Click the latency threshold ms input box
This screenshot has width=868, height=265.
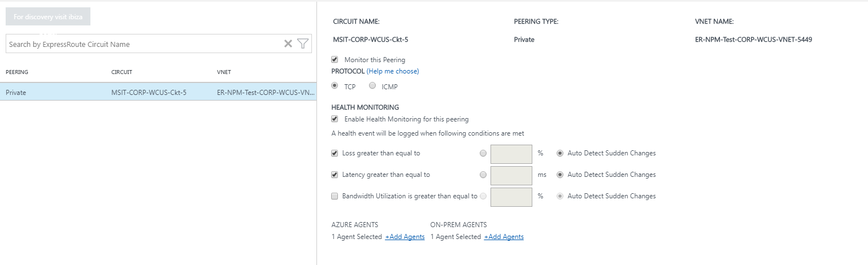tap(511, 175)
